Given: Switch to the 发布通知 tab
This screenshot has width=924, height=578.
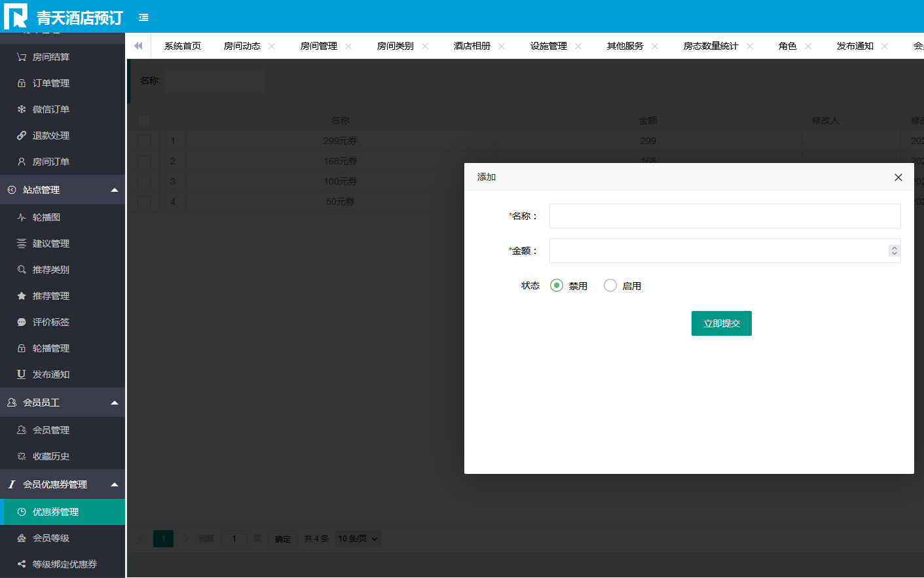Looking at the screenshot, I should coord(855,46).
